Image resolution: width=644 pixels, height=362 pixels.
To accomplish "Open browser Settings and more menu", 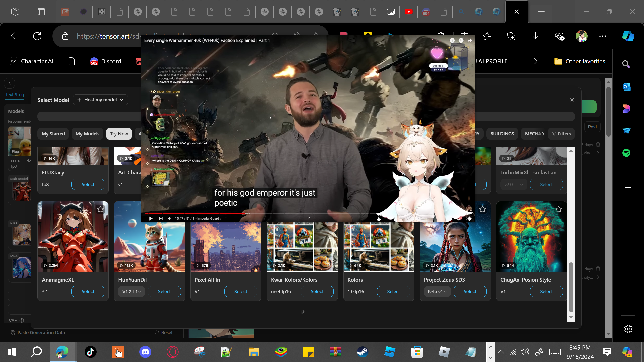I will (x=603, y=36).
